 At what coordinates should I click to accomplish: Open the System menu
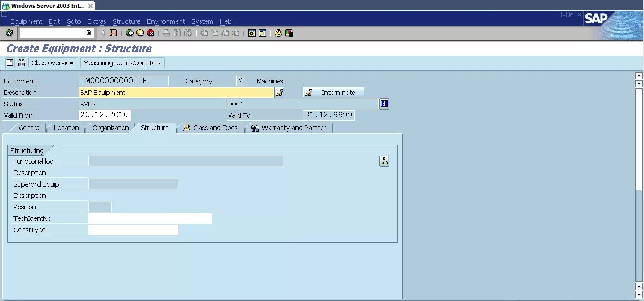click(x=202, y=21)
